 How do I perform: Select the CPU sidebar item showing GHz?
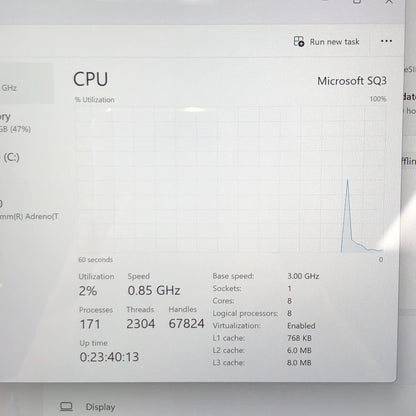(27, 83)
